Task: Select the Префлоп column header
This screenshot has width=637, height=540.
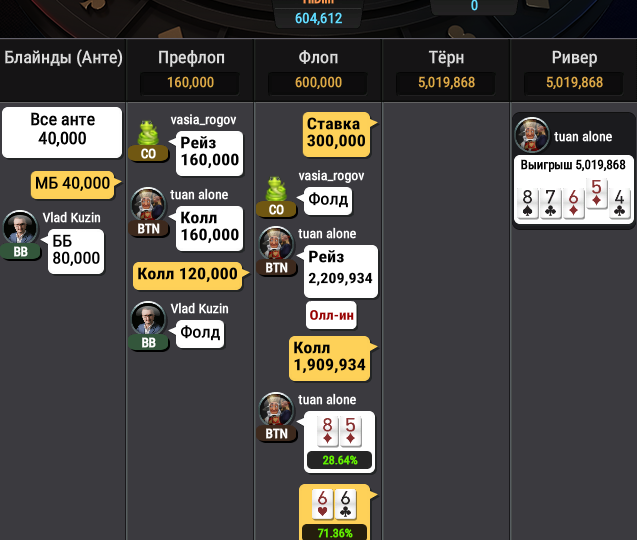Action: click(x=191, y=58)
